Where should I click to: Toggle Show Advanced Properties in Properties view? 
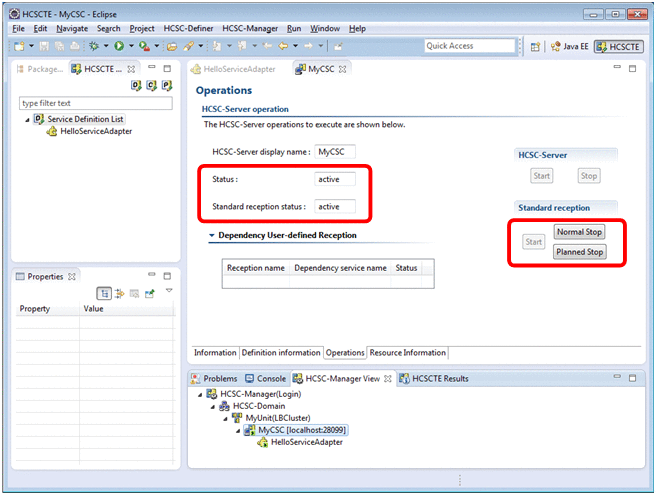tap(119, 292)
